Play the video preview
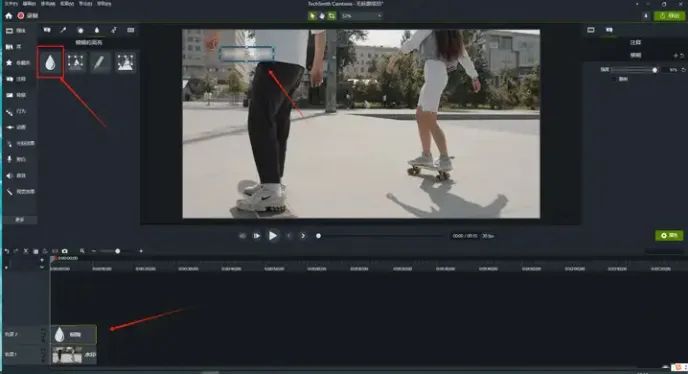 272,236
